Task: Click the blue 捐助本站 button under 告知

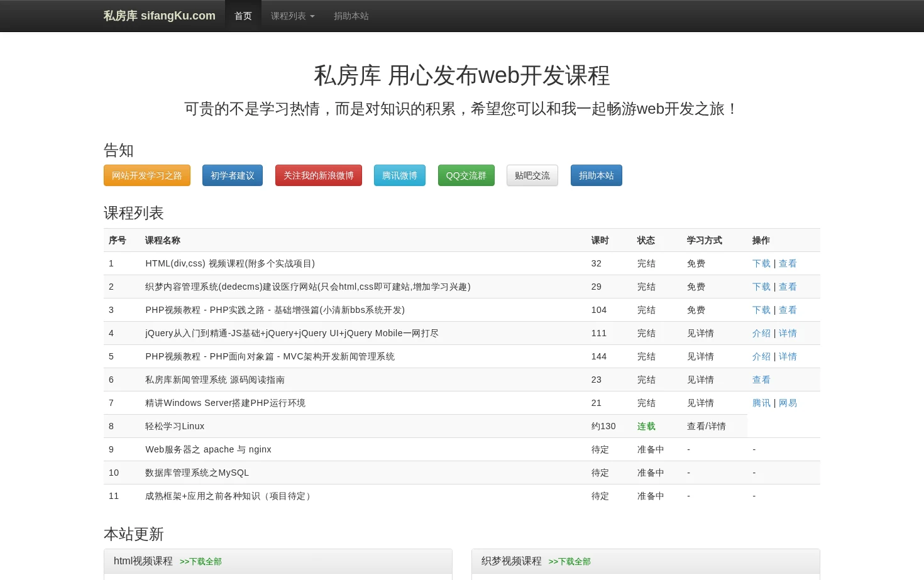Action: tap(597, 175)
